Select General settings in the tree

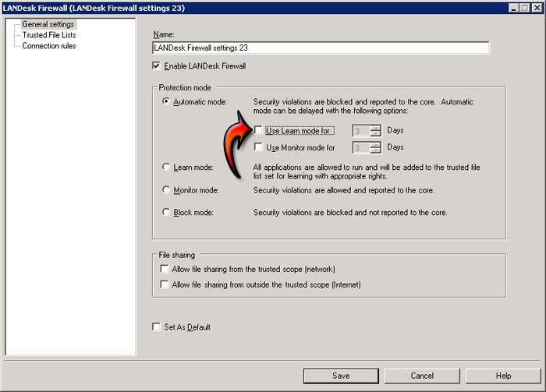[x=48, y=24]
